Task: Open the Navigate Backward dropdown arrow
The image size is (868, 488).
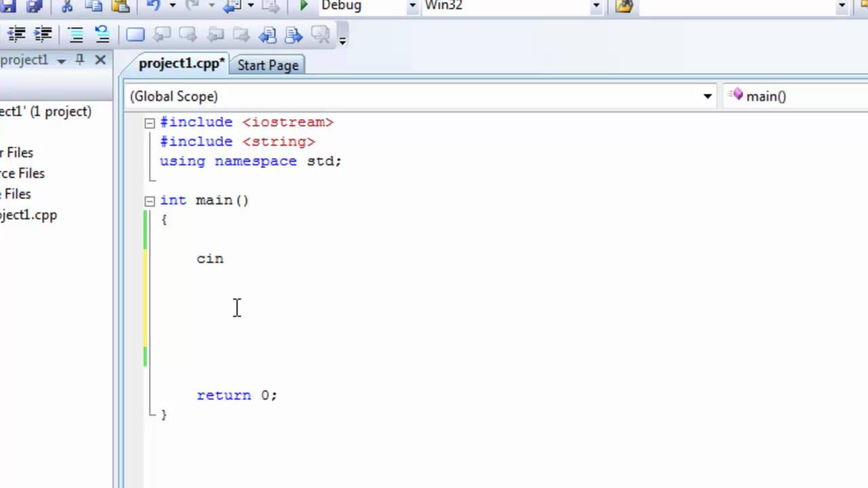Action: tap(251, 5)
